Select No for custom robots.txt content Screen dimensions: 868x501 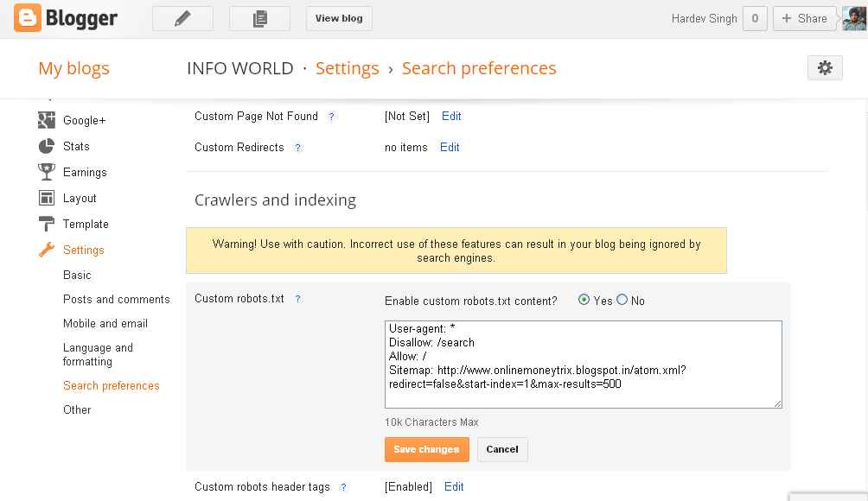click(622, 300)
